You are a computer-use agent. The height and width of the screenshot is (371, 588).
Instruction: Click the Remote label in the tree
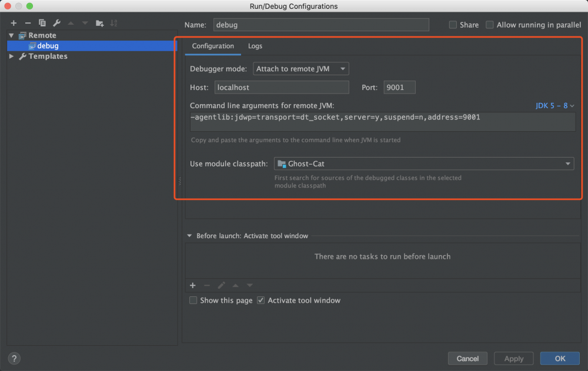(42, 35)
